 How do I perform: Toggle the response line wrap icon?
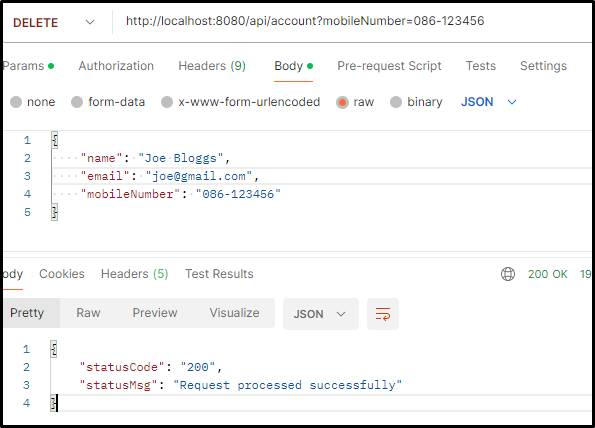coord(382,314)
